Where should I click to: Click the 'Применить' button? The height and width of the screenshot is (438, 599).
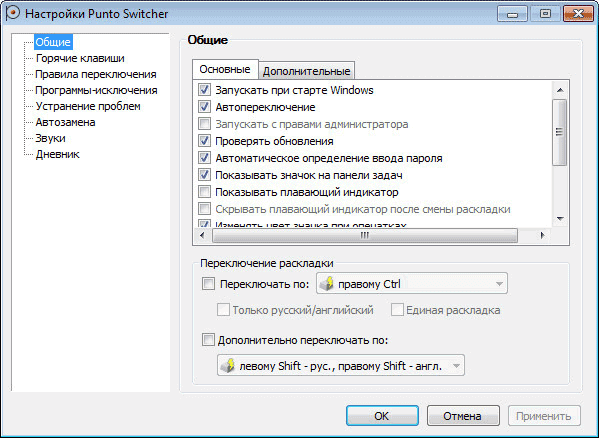click(544, 415)
